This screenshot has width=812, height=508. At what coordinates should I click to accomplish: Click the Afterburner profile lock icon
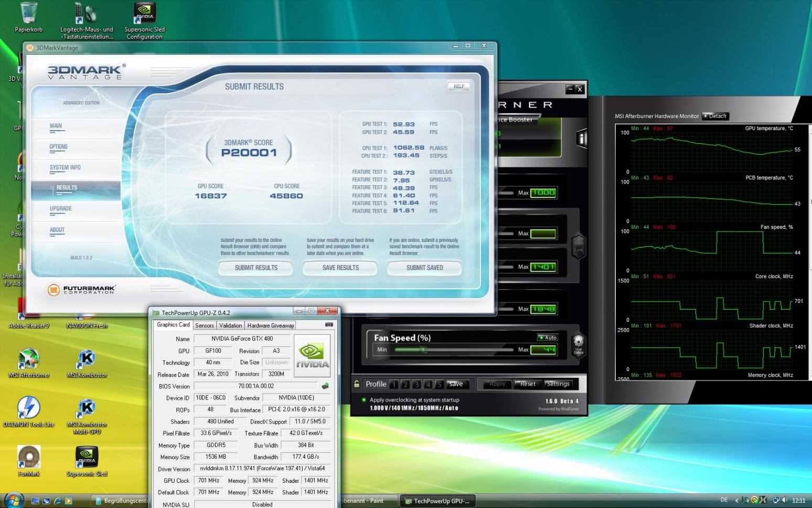357,384
